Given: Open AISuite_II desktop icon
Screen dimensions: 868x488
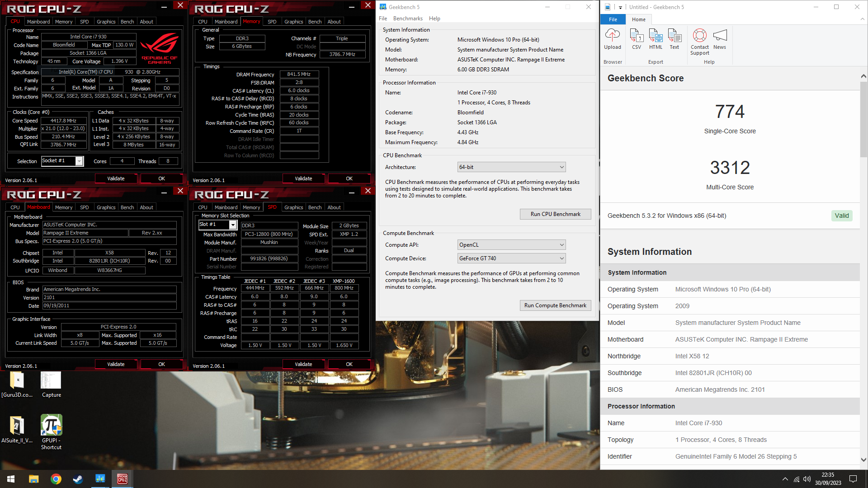Looking at the screenshot, I should [x=17, y=430].
